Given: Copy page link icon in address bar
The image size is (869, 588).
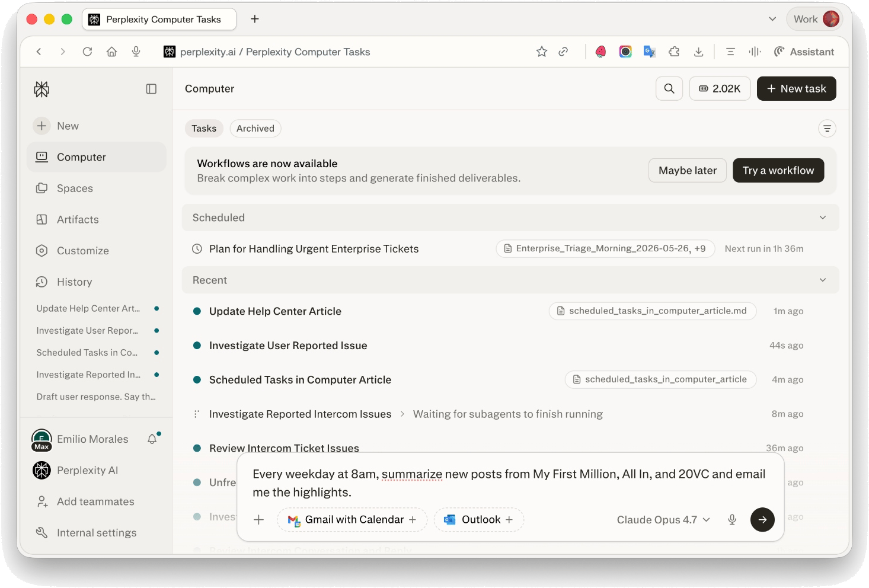Looking at the screenshot, I should 563,52.
